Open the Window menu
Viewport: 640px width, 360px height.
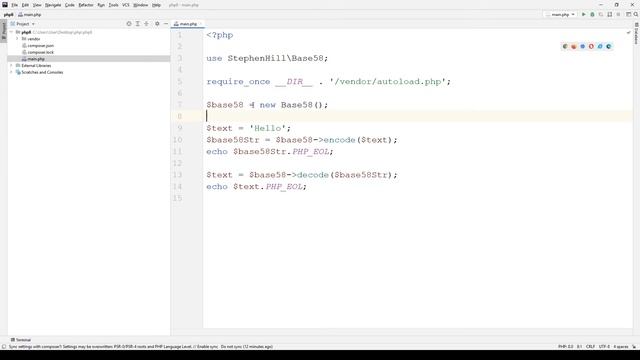coord(141,5)
